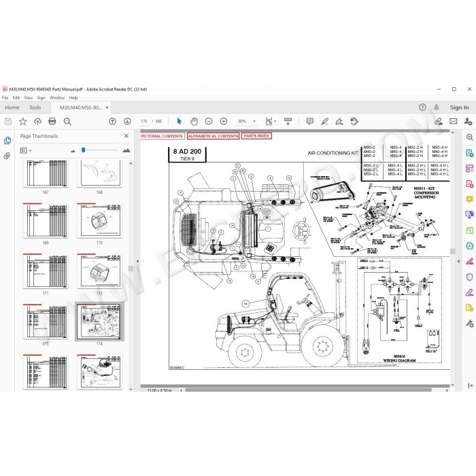The image size is (476, 476).
Task: Click the share with others person icon
Action: (468, 122)
